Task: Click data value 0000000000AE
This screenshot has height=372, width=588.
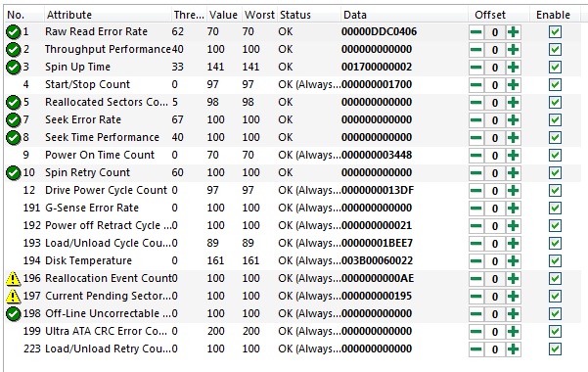Action: point(378,278)
